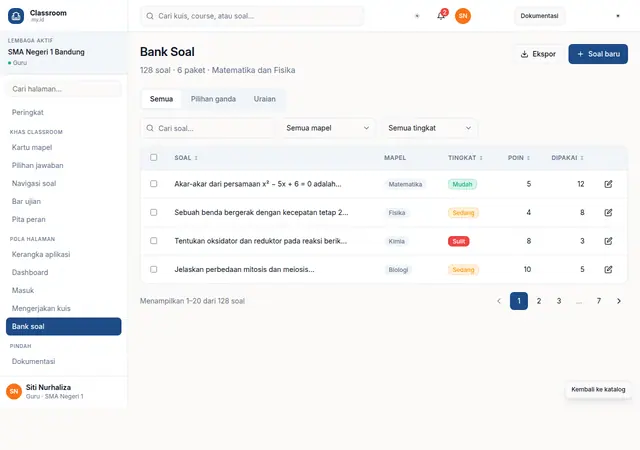640x450 pixels.
Task: Focus the Cari kuis, course, atau soal field
Action: click(x=252, y=16)
